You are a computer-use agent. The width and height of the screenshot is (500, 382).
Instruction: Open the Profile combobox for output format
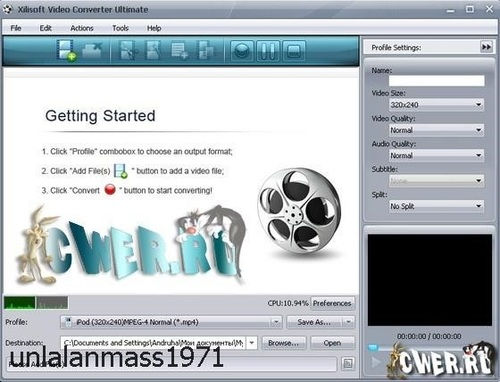[x=171, y=322]
